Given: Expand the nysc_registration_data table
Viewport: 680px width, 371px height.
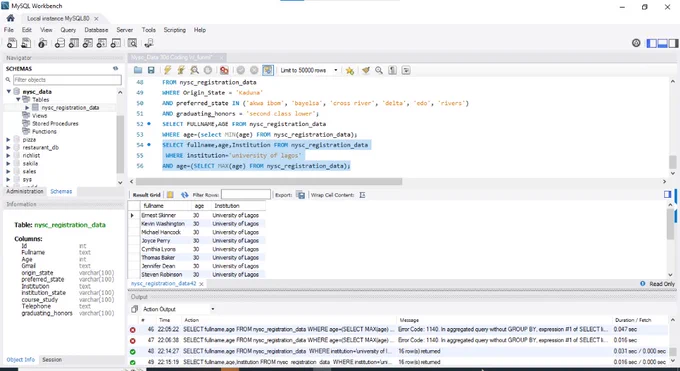Looking at the screenshot, I should [27, 108].
